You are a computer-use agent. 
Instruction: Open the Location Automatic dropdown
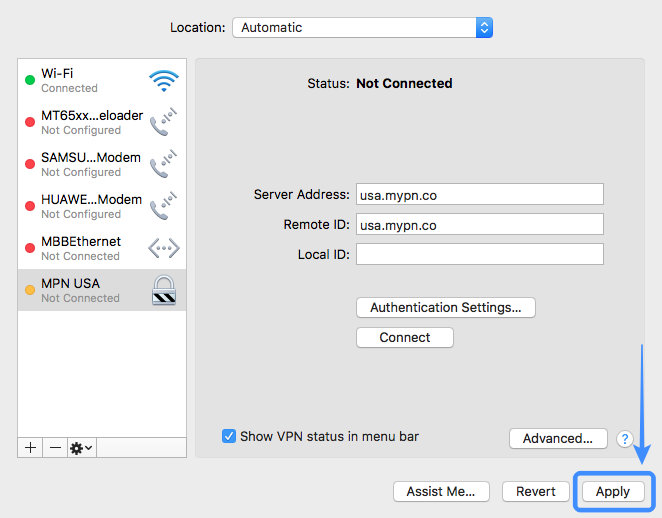tap(362, 27)
